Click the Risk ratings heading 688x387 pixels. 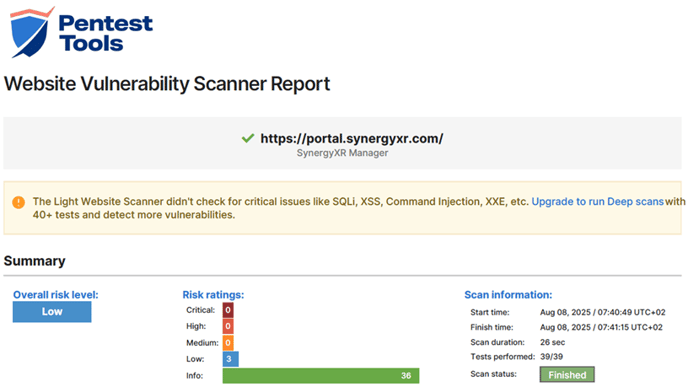[213, 295]
